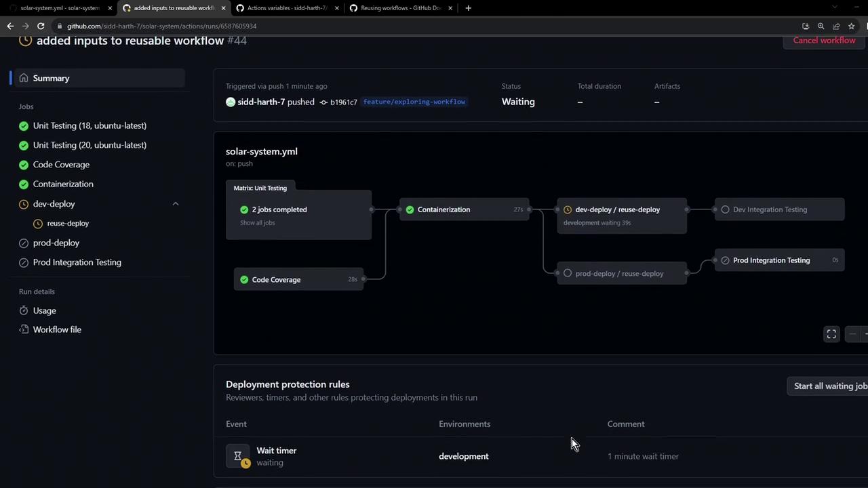Open the Dev Integration Testing graph node
868x488 pixels.
(x=780, y=209)
